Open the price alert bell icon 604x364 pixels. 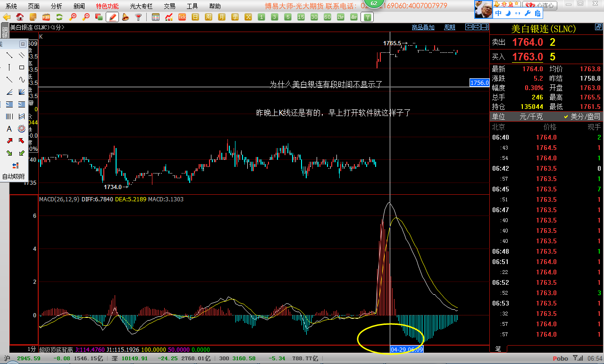point(126,17)
